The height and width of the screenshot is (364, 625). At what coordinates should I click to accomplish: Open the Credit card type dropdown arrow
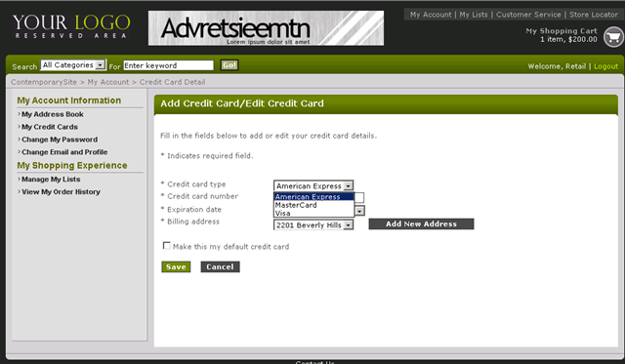pos(348,186)
